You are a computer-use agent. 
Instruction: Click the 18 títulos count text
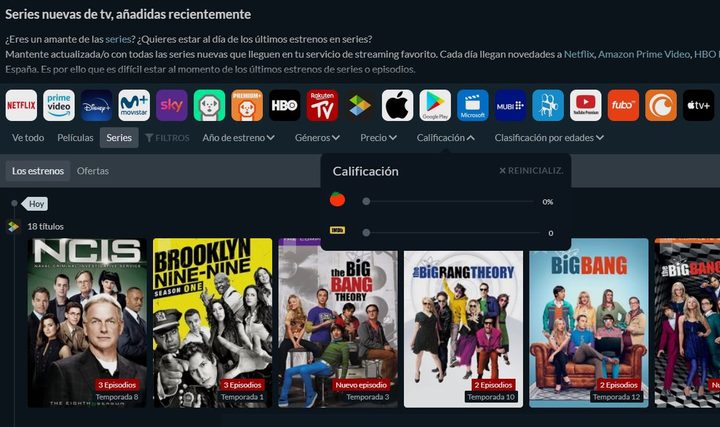[x=45, y=226]
